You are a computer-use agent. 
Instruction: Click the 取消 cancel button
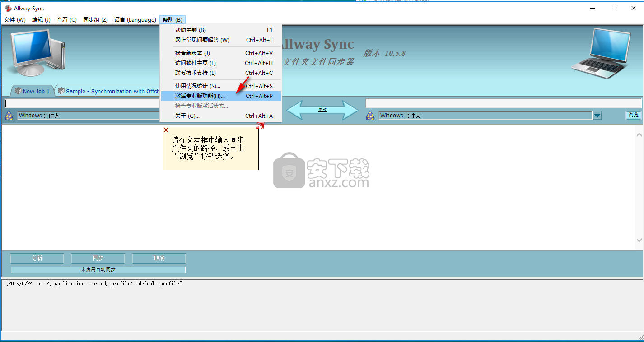coord(159,259)
